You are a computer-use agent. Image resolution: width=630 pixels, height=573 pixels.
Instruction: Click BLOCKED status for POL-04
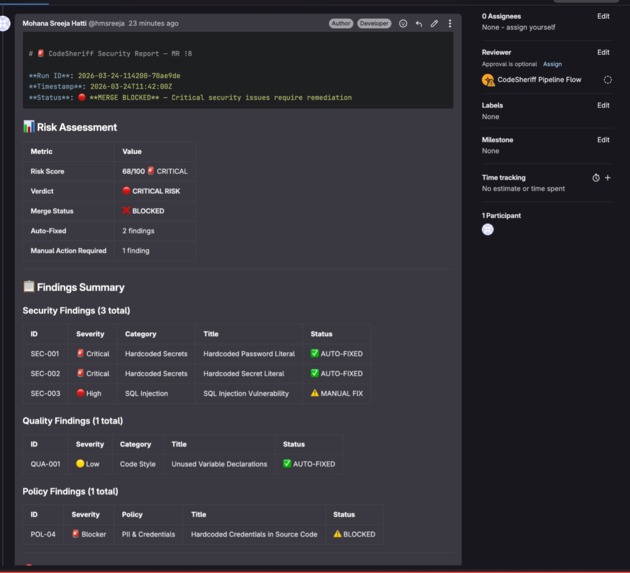click(354, 534)
